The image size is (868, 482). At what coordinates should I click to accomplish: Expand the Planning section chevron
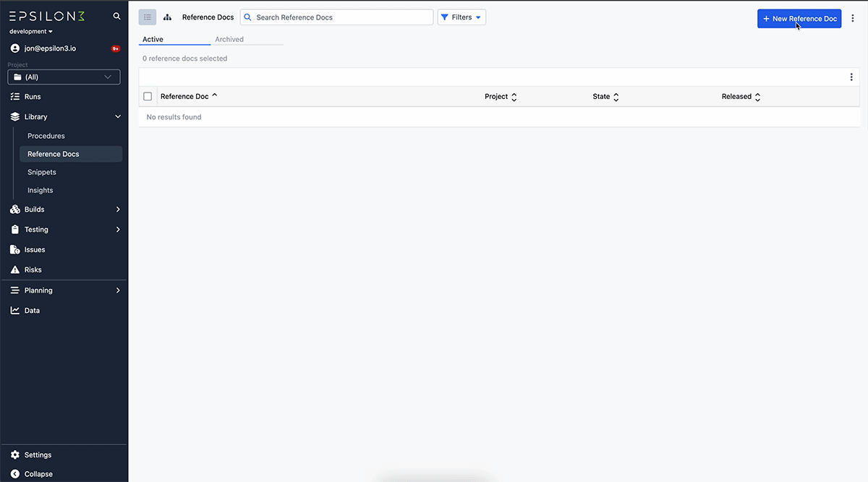point(118,291)
